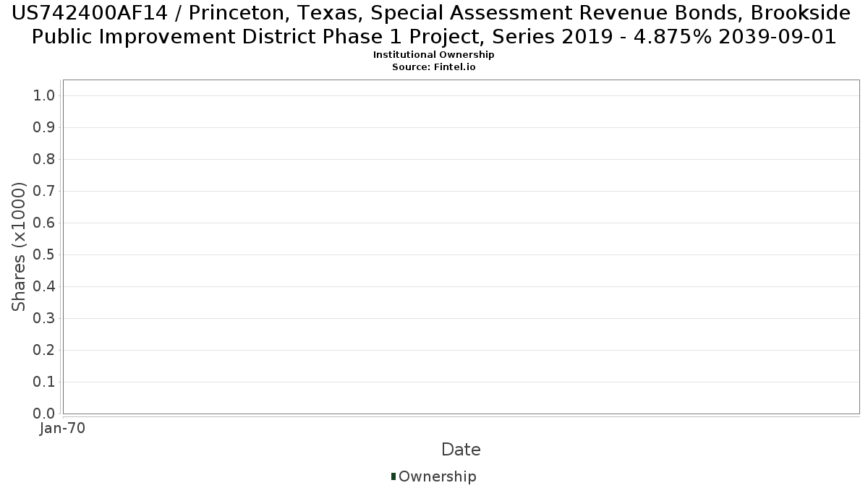The width and height of the screenshot is (868, 488).
Task: Click the second title line mentioning Series 2019
Action: pos(434,37)
